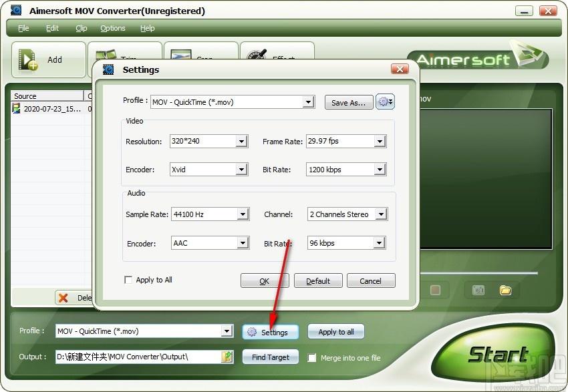Click the output folder browse icon
This screenshot has width=568, height=392.
coord(227,357)
